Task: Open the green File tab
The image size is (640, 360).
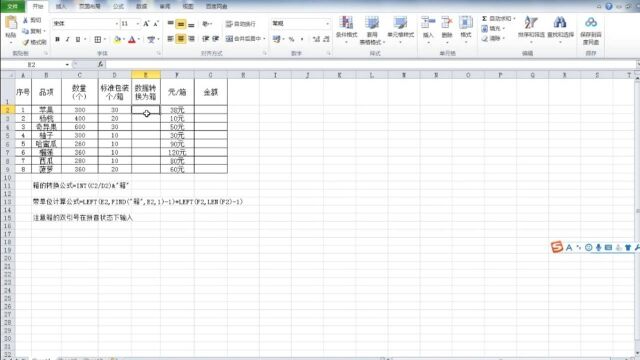Action: click(x=13, y=6)
